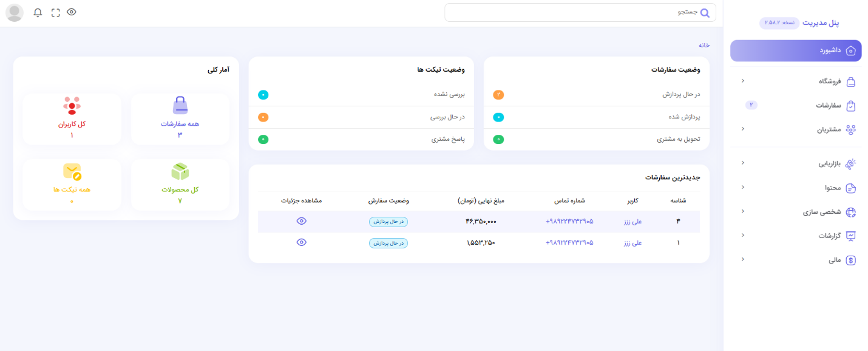Toggle fullscreen mode icon
This screenshot has height=351, width=868.
pyautogui.click(x=55, y=13)
